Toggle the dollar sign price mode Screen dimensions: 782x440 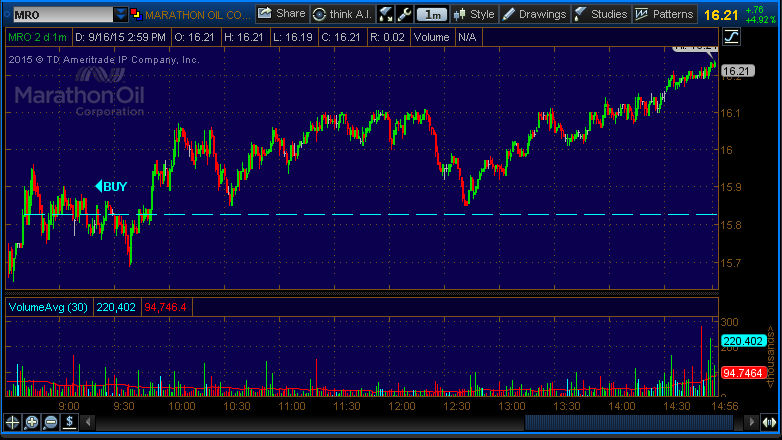coord(68,423)
